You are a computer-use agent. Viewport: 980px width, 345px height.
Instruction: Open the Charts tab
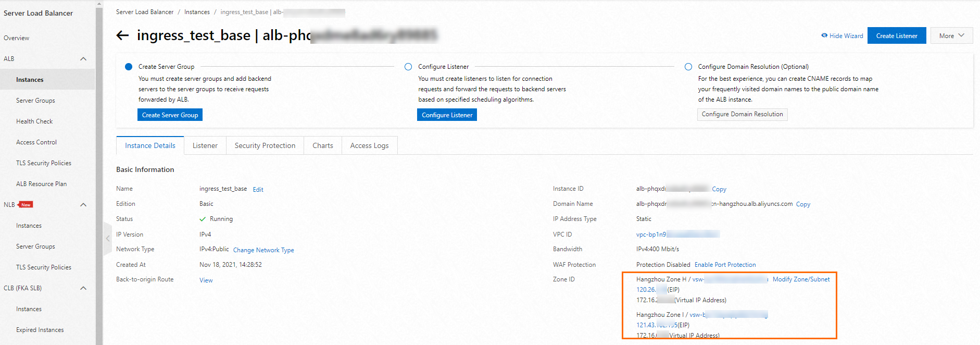(323, 145)
